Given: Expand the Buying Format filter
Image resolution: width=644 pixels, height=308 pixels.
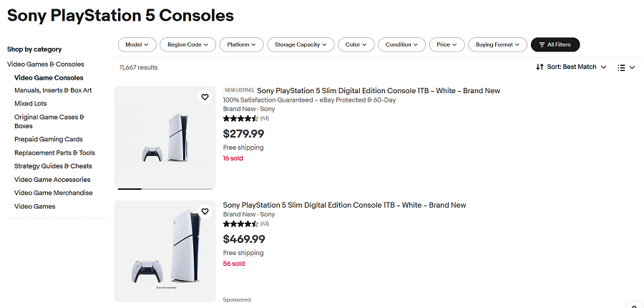Looking at the screenshot, I should 498,44.
